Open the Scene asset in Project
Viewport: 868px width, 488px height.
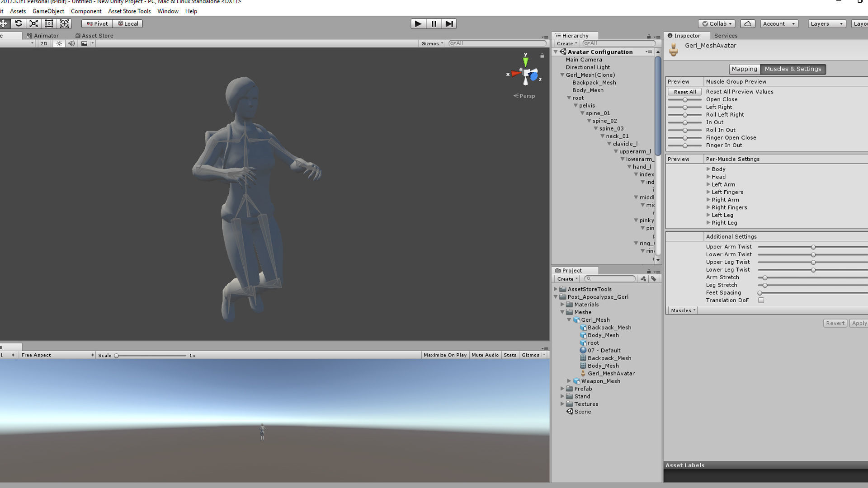coord(579,412)
